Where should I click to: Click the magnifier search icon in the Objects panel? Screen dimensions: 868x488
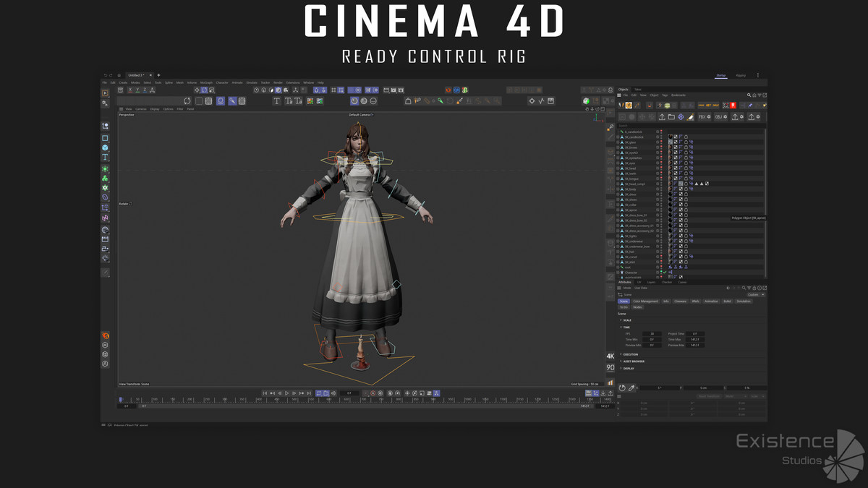coord(749,94)
